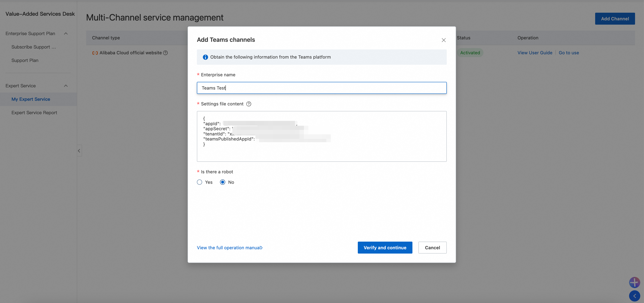Open My Expert Service menu item

click(31, 99)
